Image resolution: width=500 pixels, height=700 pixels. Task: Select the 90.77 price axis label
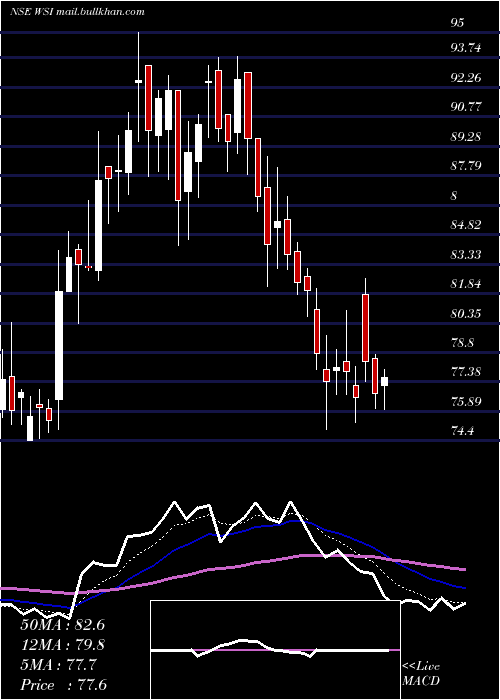[466, 107]
